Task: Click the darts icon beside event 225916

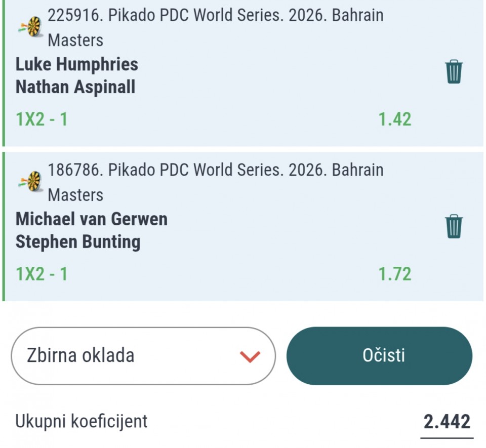Action: point(31,27)
